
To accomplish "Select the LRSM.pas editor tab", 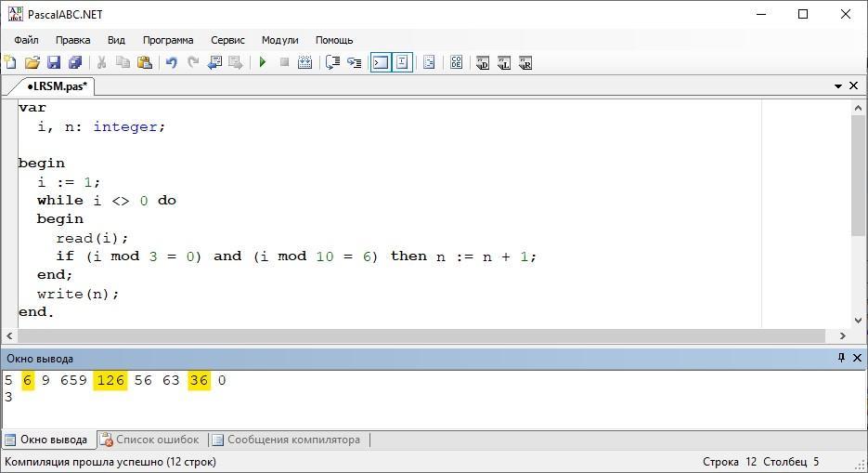I will pos(56,85).
